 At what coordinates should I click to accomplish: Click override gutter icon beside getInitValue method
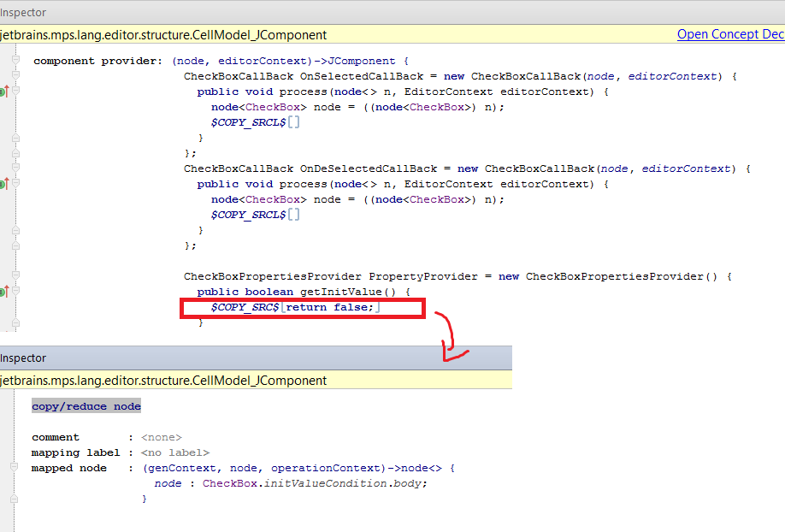(x=4, y=292)
